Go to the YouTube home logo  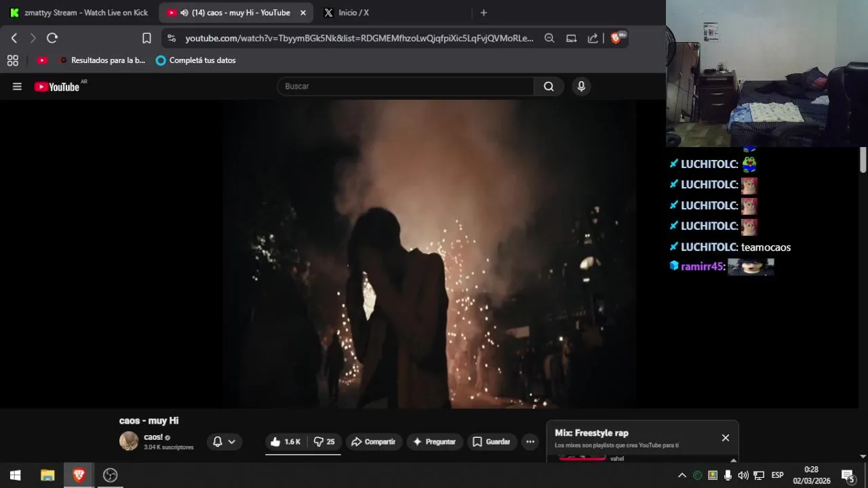(57, 87)
